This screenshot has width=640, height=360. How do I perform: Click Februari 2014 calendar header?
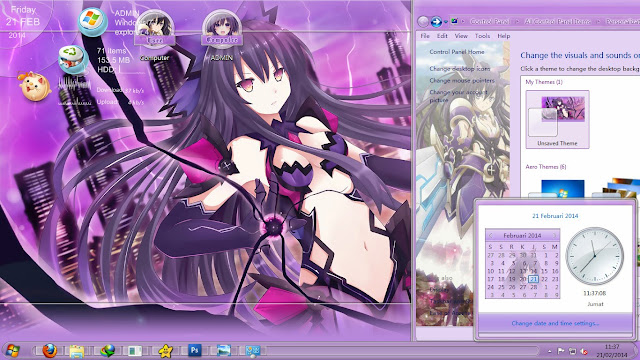click(x=522, y=236)
